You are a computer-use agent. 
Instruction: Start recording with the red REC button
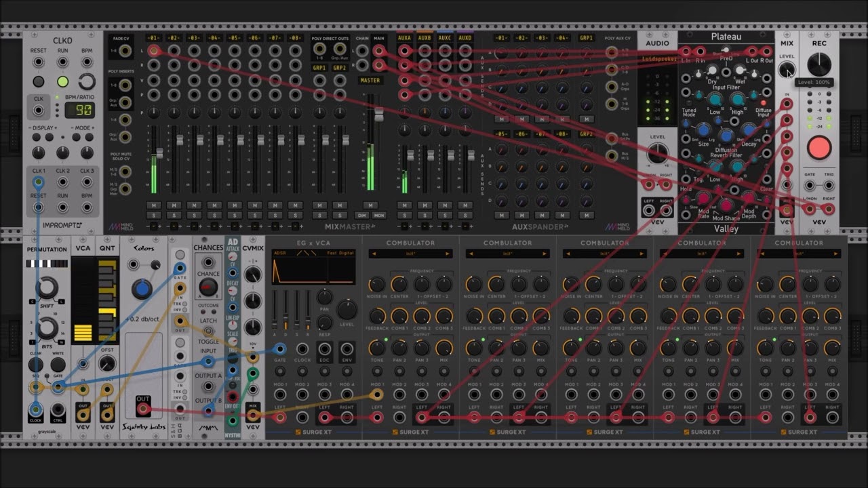(x=819, y=147)
